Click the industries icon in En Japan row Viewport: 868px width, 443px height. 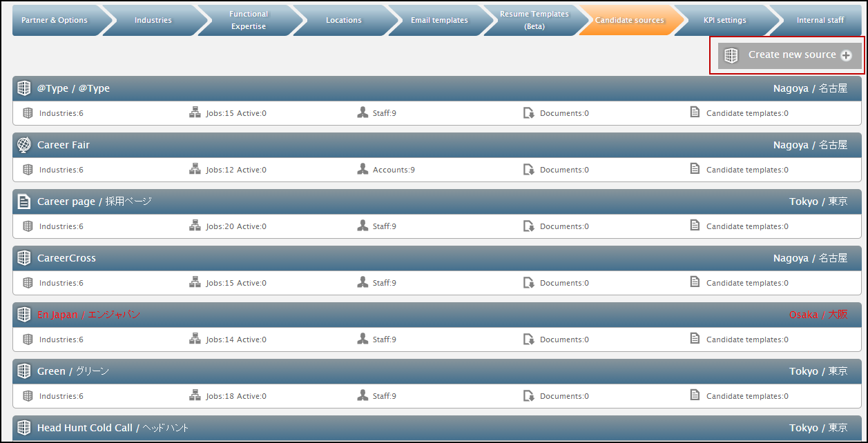click(x=28, y=339)
